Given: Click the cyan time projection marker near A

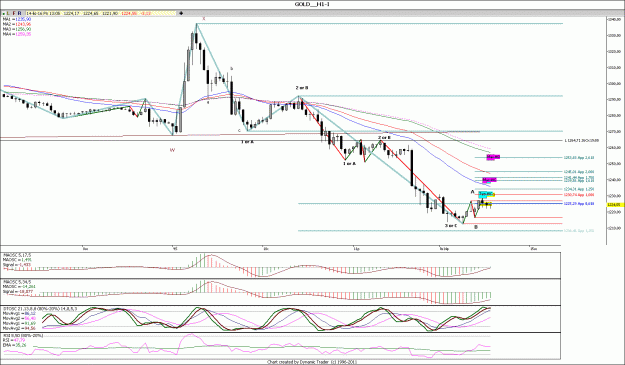Looking at the screenshot, I should point(485,194).
